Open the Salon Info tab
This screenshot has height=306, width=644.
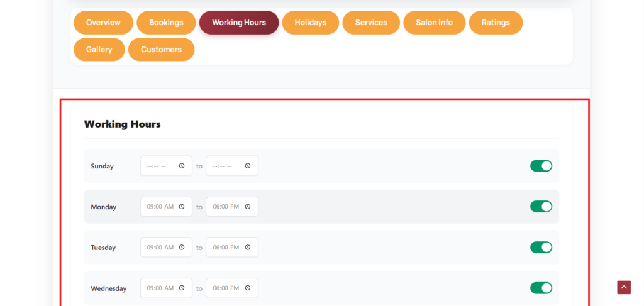(434, 23)
